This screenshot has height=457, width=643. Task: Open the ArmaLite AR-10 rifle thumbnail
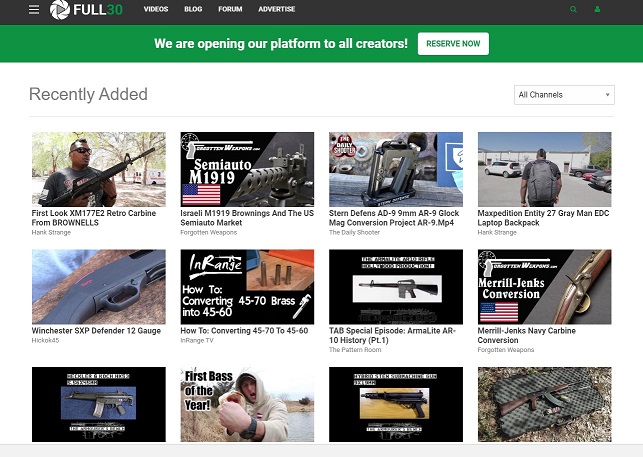click(x=396, y=287)
